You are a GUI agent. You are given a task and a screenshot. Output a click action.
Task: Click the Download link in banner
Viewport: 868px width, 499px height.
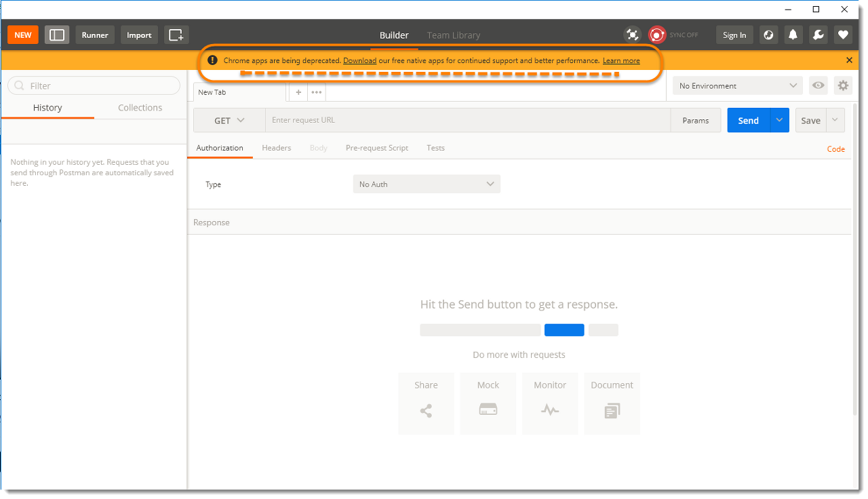point(359,60)
